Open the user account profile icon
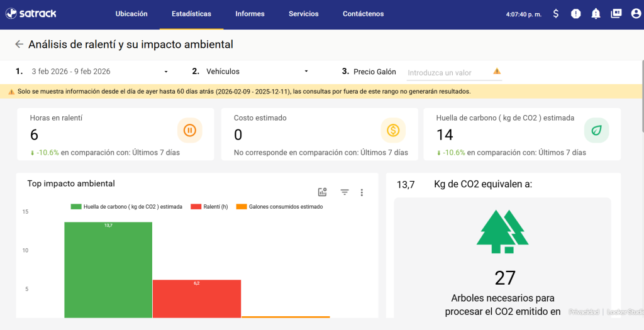This screenshot has height=330, width=644. coord(636,14)
